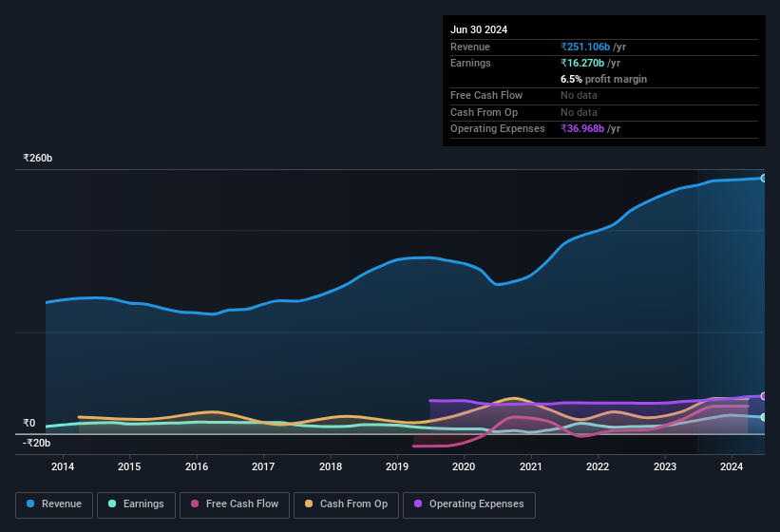Click the Revenue label in tooltip
The image size is (780, 532).
(x=470, y=47)
